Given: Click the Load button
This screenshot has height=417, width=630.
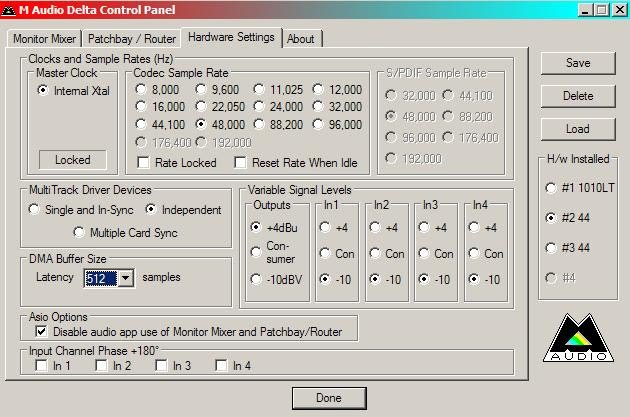Looking at the screenshot, I should click(x=578, y=129).
